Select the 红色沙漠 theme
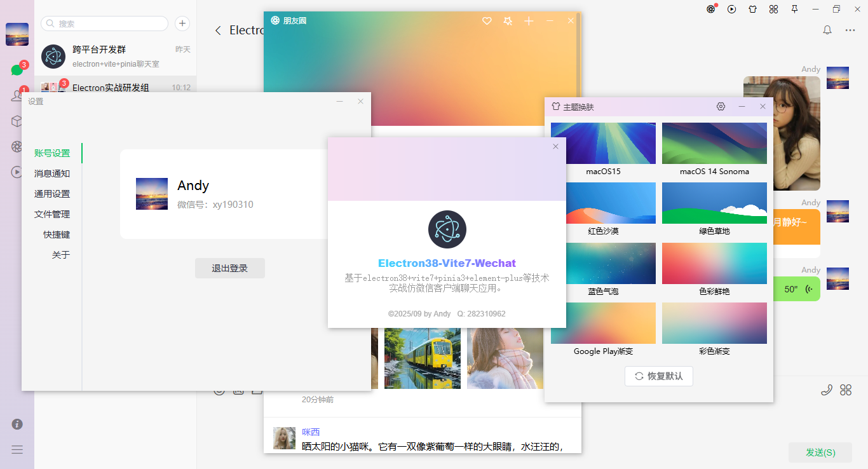This screenshot has width=868, height=469. pos(603,203)
